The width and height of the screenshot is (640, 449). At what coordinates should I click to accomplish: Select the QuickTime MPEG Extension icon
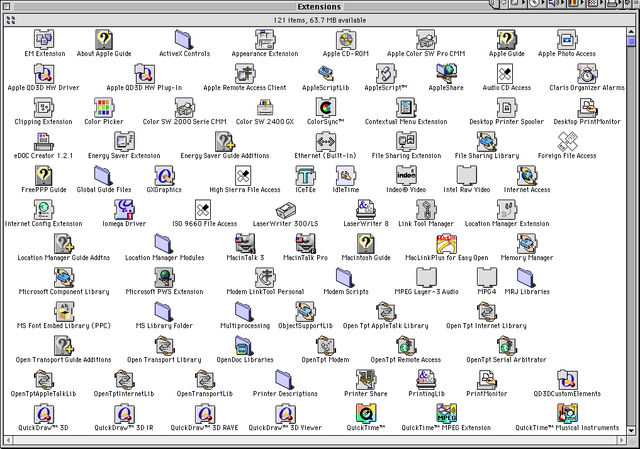tap(446, 413)
